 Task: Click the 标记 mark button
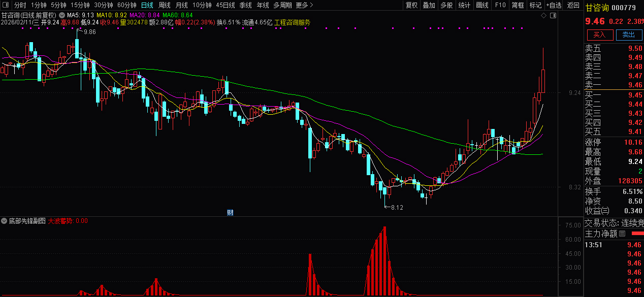(x=535, y=5)
